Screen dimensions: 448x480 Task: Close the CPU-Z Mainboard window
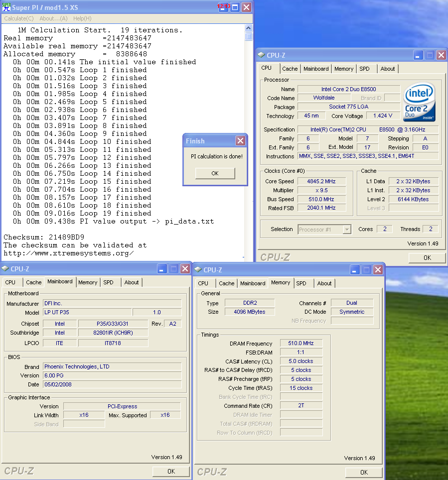(185, 269)
